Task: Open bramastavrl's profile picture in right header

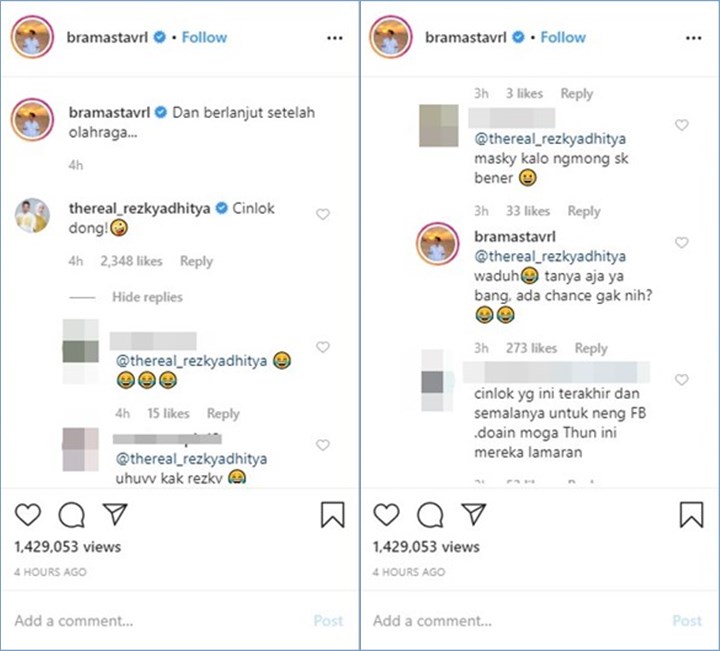Action: pos(391,38)
